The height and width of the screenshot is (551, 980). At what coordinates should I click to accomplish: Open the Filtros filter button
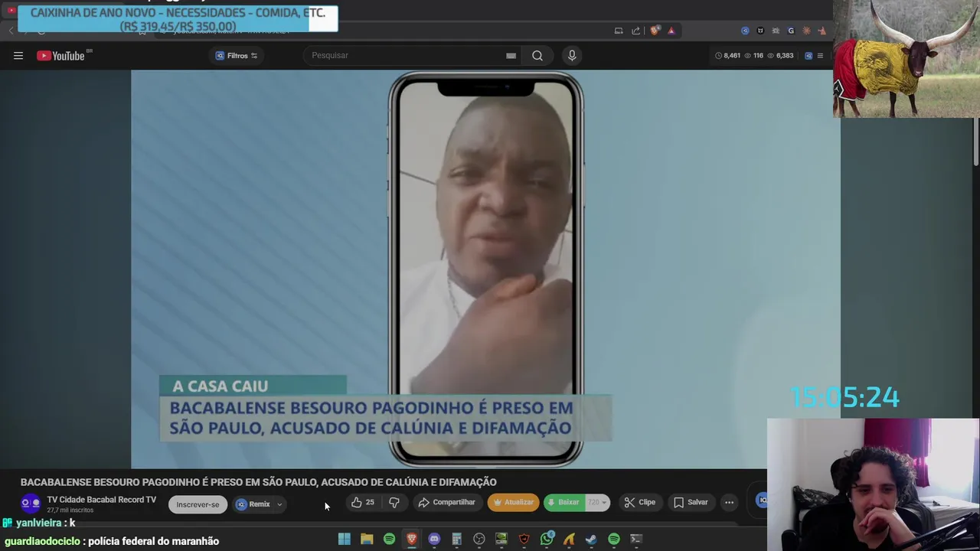tap(236, 55)
